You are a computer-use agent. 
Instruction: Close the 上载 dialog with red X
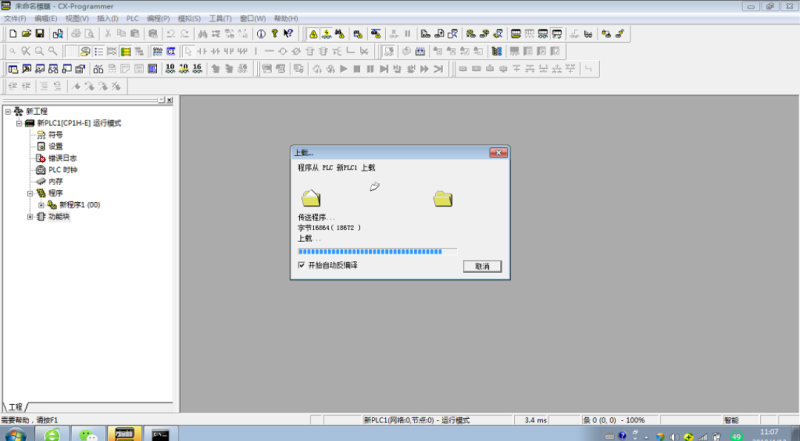(x=498, y=153)
